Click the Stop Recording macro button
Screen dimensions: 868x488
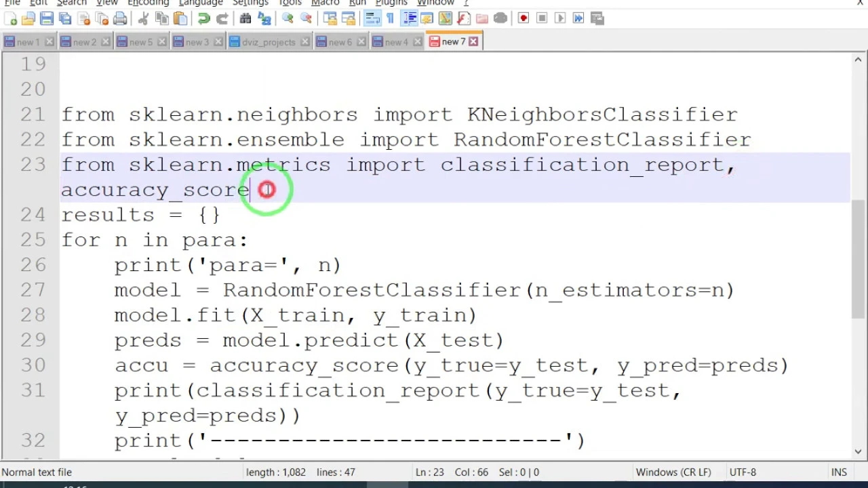[x=542, y=18]
